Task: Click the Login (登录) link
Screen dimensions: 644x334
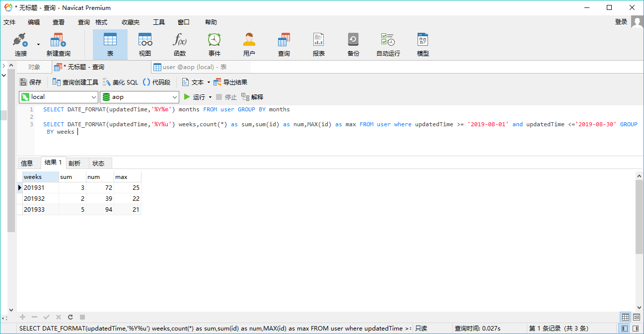Action: (621, 22)
